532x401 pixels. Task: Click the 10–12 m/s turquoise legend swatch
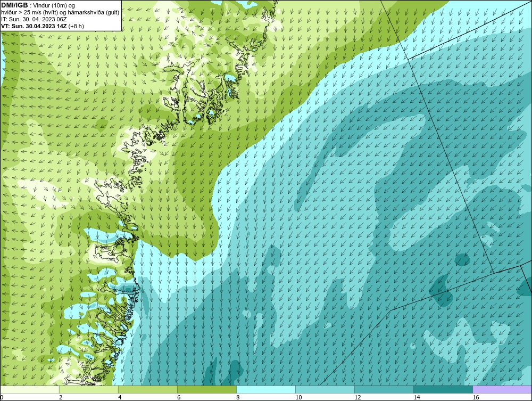325,389
